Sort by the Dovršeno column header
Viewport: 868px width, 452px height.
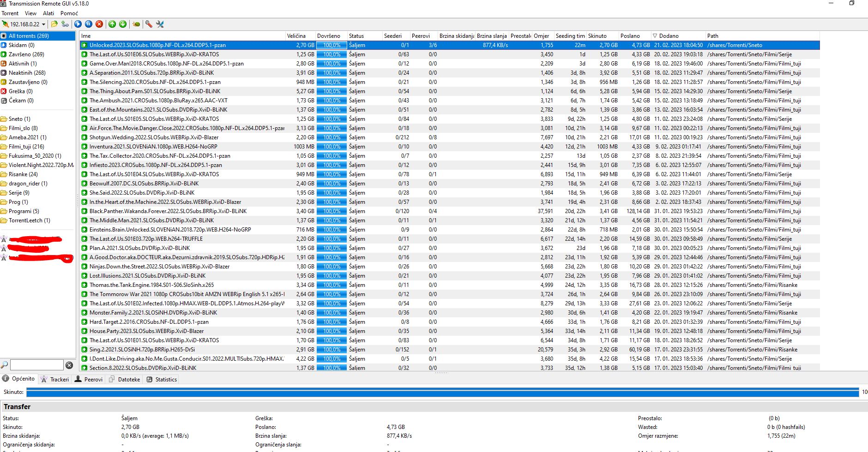331,36
